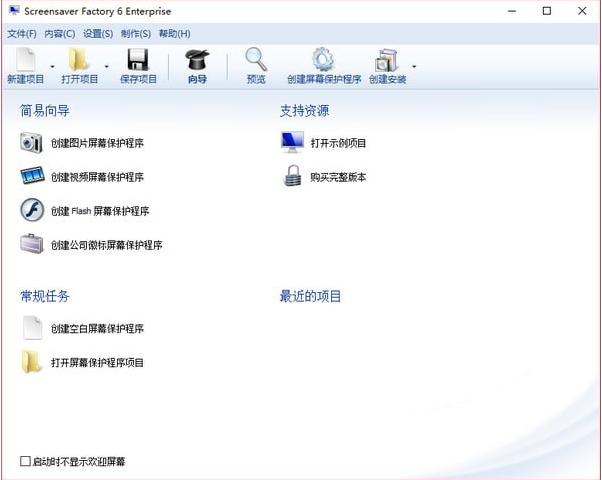Click the briefcase icon for company logo screensaver
This screenshot has width=602, height=480.
click(32, 244)
